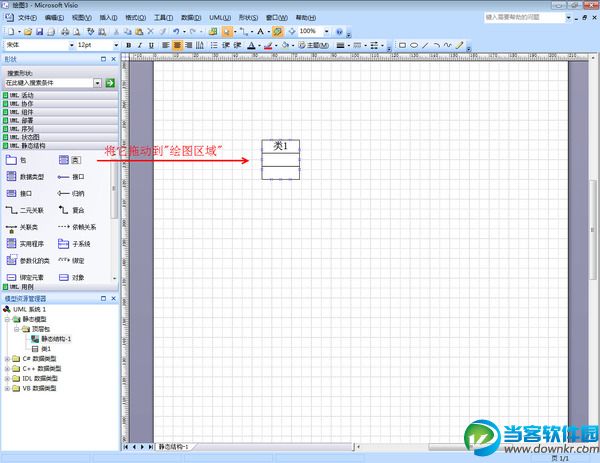Select the Pencil drawing tool
Viewport: 600px width, 463px height.
pyautogui.click(x=460, y=45)
